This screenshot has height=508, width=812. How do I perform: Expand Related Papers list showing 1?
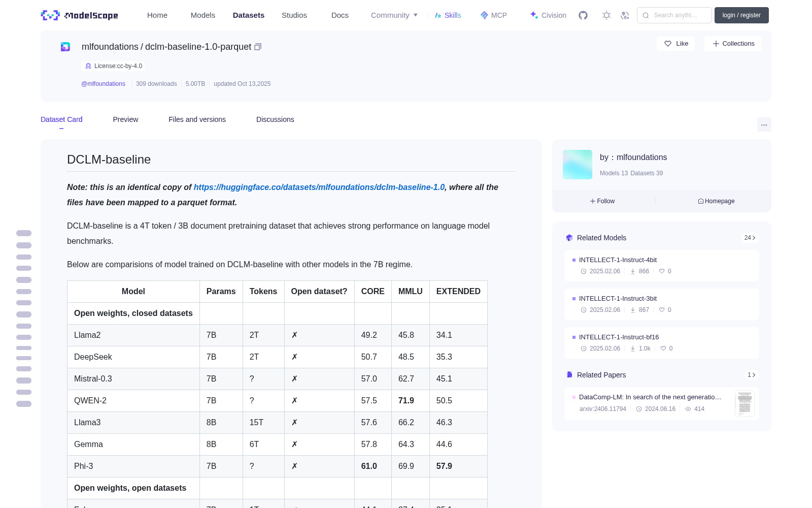(751, 375)
